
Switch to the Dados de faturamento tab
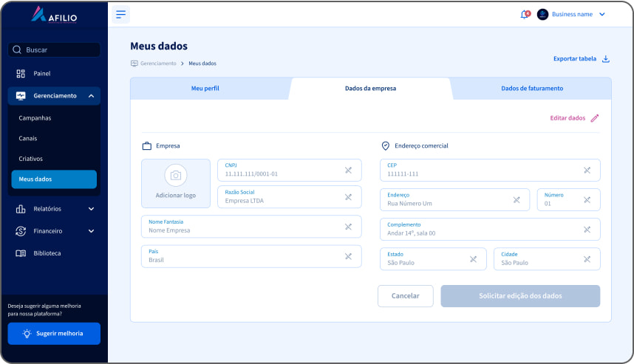(x=532, y=89)
